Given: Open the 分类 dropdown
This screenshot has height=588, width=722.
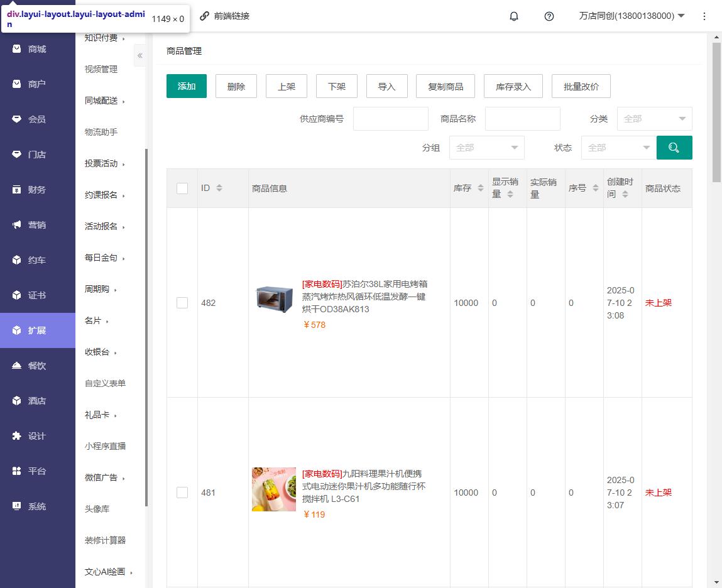Looking at the screenshot, I should point(654,119).
